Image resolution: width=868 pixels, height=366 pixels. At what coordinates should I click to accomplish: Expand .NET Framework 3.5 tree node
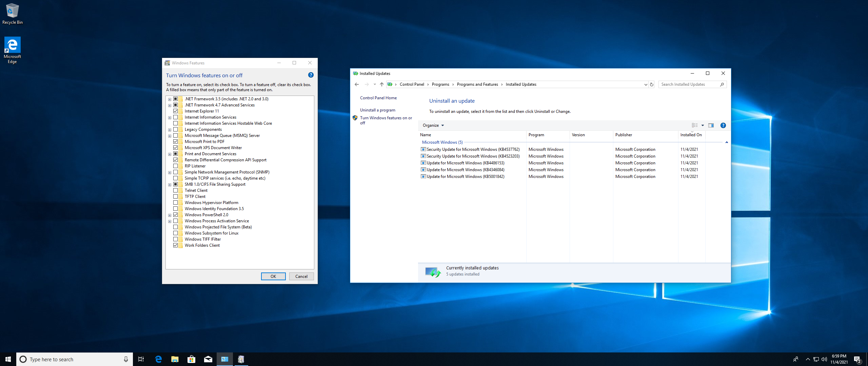click(170, 99)
